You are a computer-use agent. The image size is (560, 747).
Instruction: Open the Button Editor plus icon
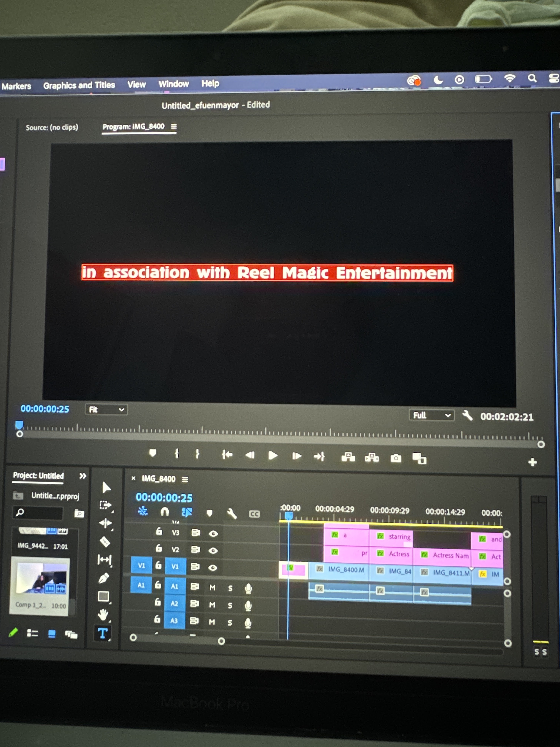coord(533,462)
